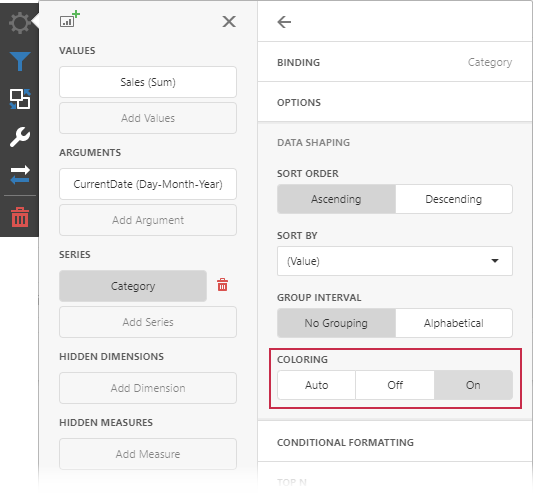Delete the dashboard item via sidebar trash
533x494 pixels.
20,217
